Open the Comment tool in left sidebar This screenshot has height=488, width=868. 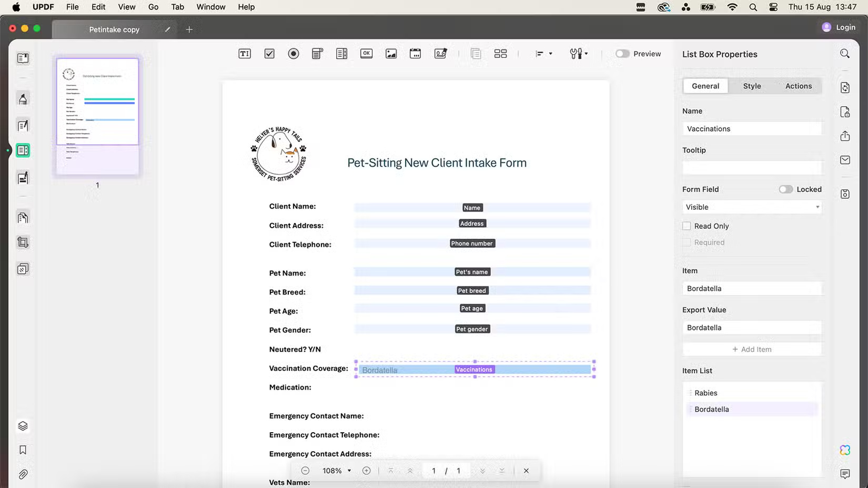coord(23,98)
